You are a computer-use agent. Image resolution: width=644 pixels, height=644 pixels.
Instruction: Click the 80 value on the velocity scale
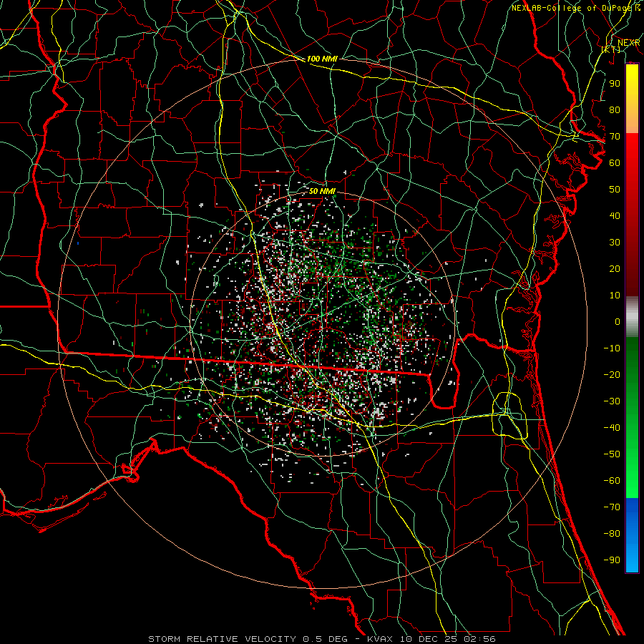pos(615,109)
